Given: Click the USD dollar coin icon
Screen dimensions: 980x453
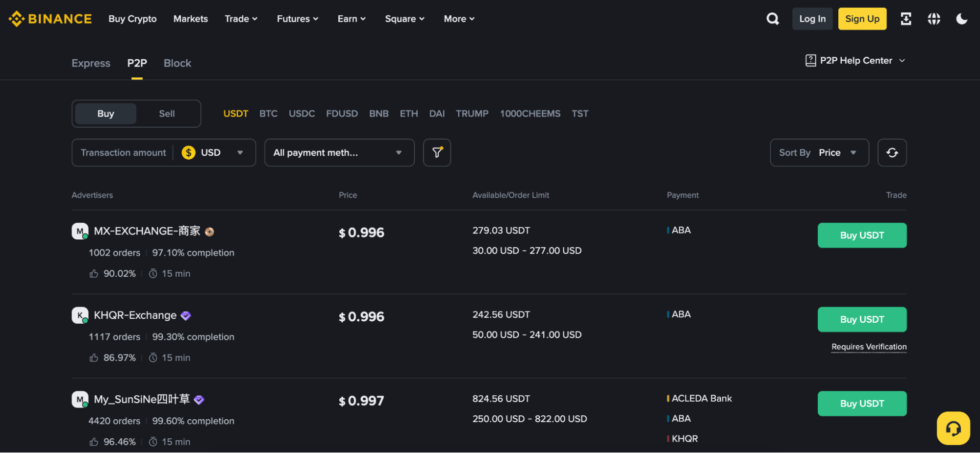Looking at the screenshot, I should click(x=189, y=153).
